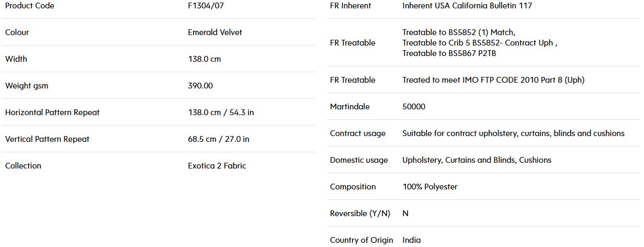Click the country of origin India
Viewport: 644px width, 247px height.
[411, 240]
